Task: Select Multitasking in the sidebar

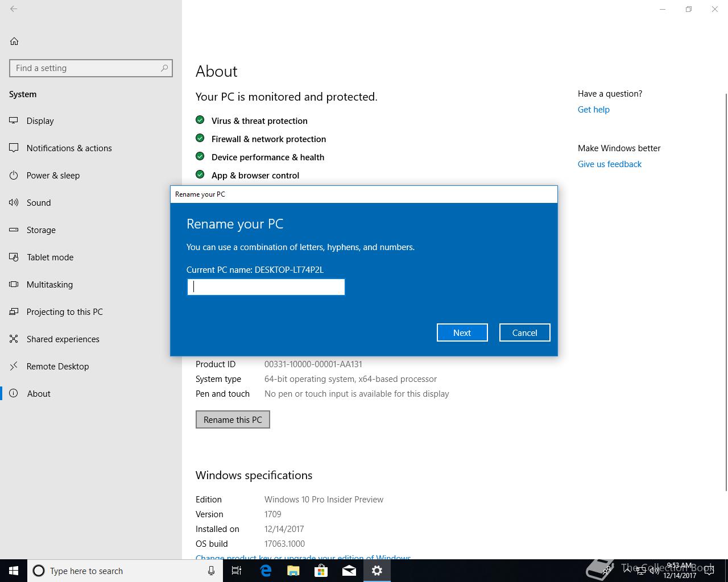Action: coord(91,284)
